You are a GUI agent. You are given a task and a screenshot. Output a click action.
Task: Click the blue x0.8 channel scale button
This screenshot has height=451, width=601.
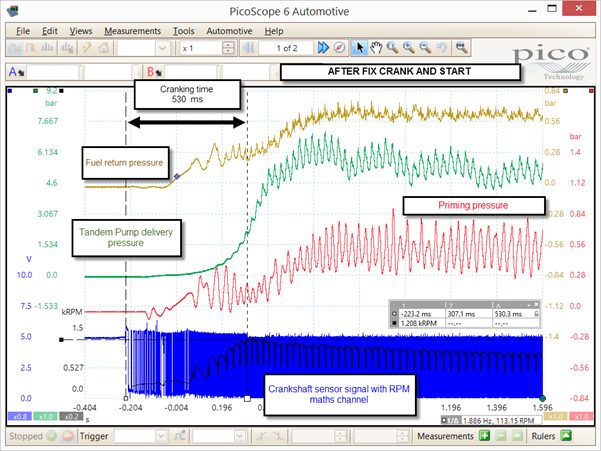[x=20, y=417]
